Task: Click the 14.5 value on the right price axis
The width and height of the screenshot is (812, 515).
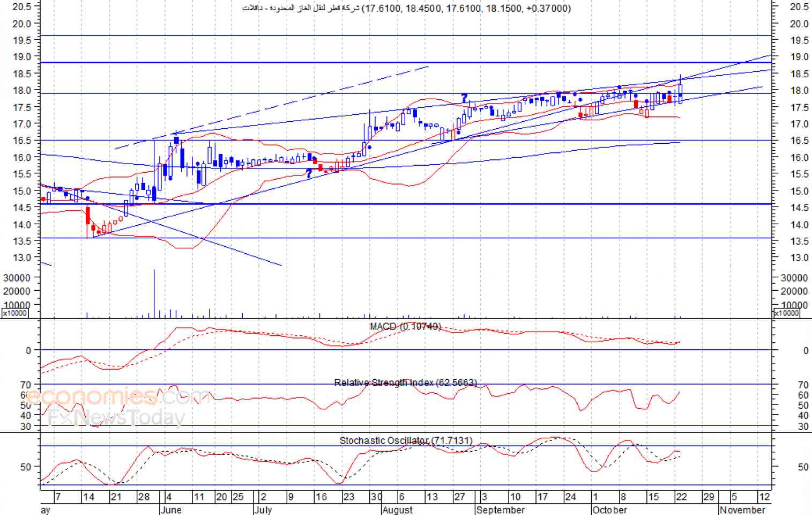Action: (x=799, y=208)
